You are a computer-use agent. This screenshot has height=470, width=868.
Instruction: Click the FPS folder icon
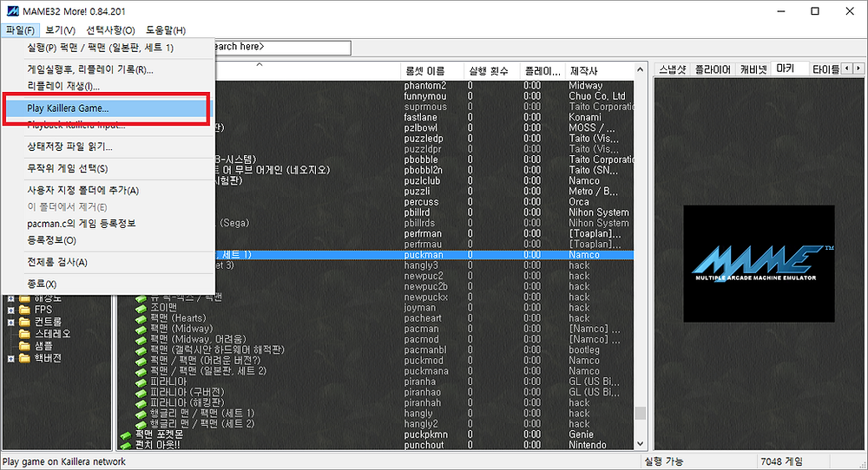(x=24, y=310)
